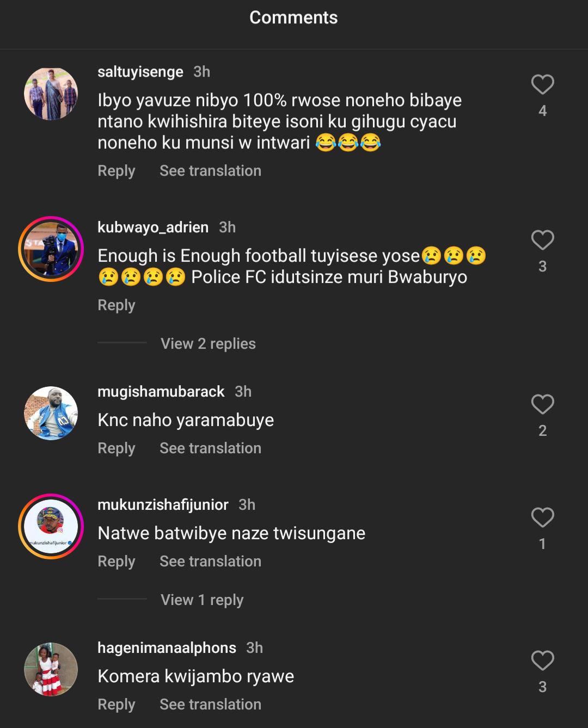Like hagenimanaalphons's comment

[542, 661]
